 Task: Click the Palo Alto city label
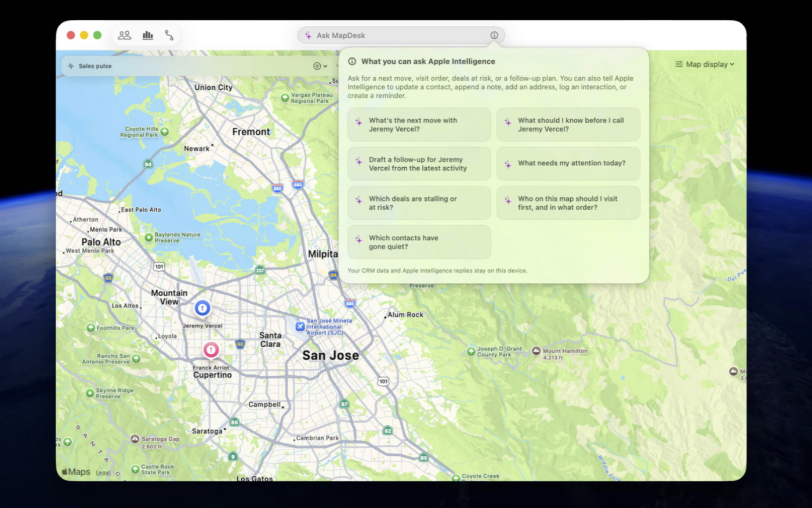101,242
